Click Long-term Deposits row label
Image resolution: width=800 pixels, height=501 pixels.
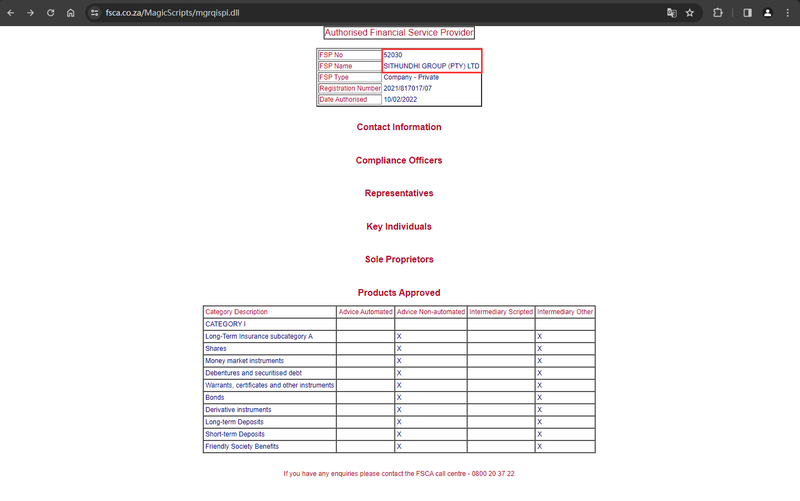[x=235, y=422]
